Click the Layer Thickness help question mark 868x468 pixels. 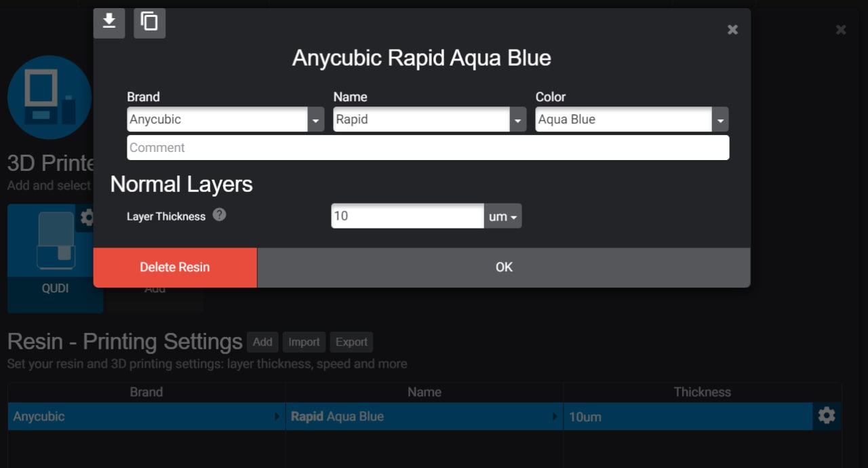click(x=219, y=214)
